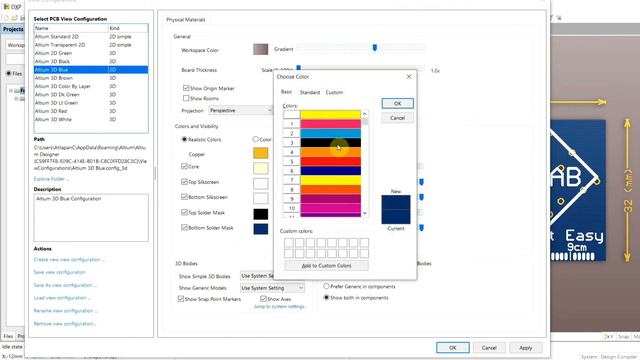
Task: Select the black color bar numbered 3
Action: (331, 142)
